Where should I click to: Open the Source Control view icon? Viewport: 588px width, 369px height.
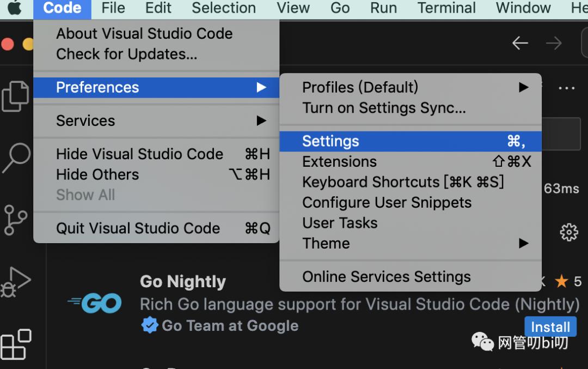16,220
